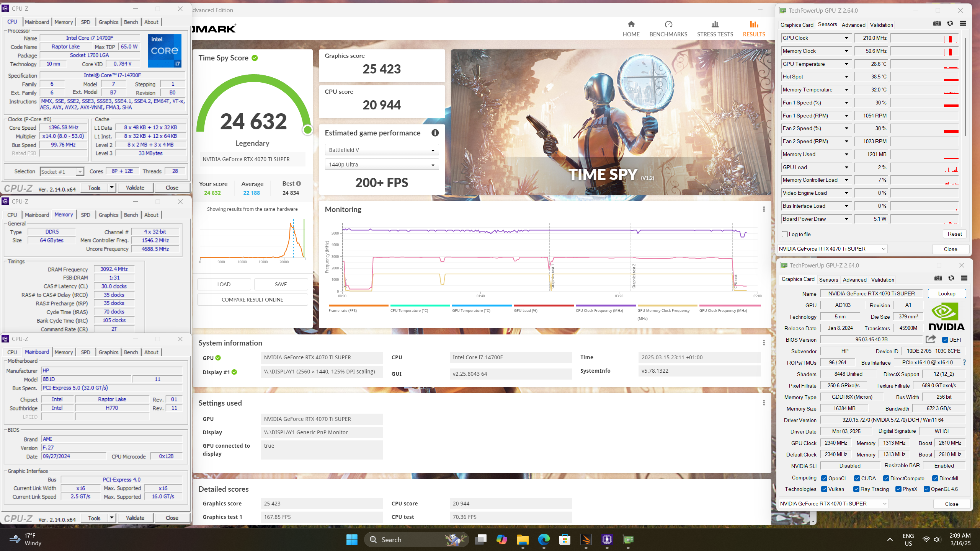980x551 pixels.
Task: Click the GPU Load sensor graph
Action: point(924,167)
